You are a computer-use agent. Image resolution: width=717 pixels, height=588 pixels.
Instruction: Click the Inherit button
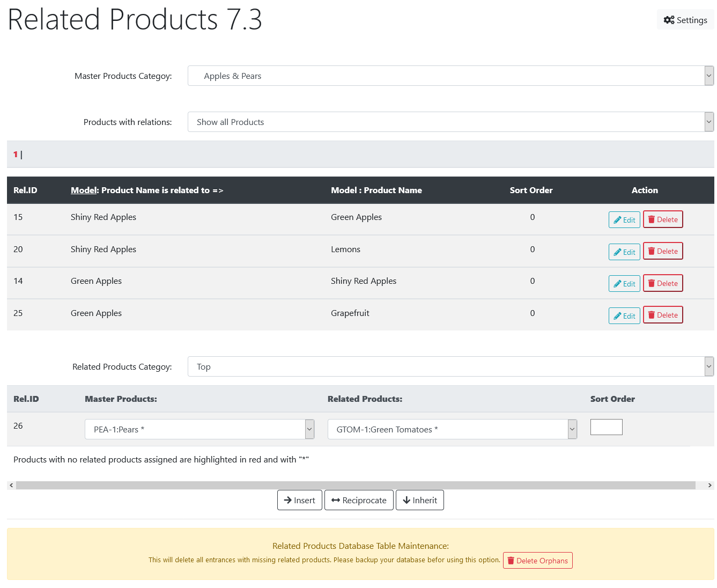click(420, 500)
